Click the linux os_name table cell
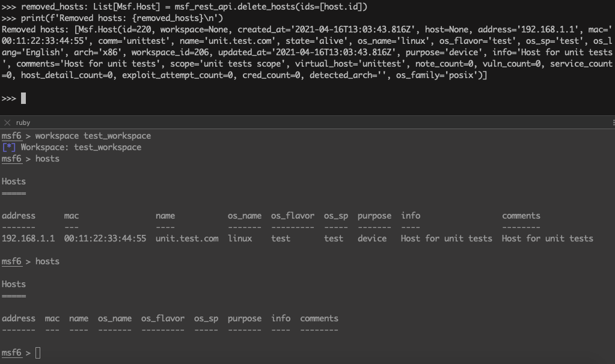 (240, 238)
